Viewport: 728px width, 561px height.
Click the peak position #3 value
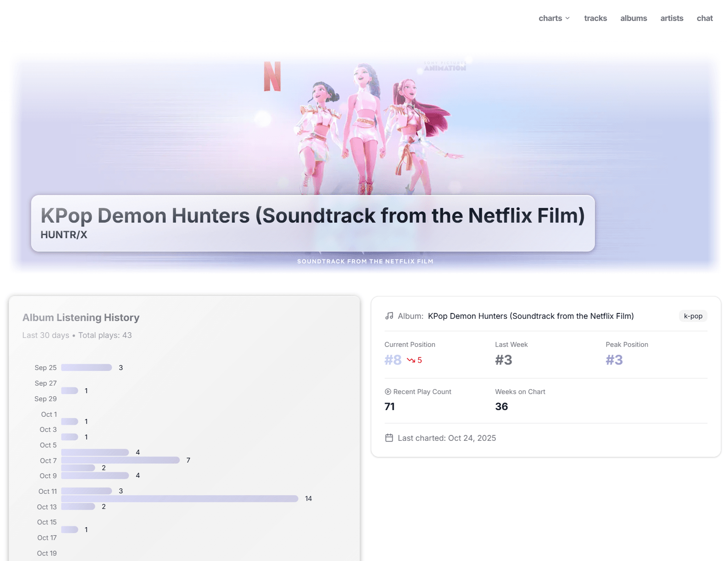pyautogui.click(x=614, y=360)
